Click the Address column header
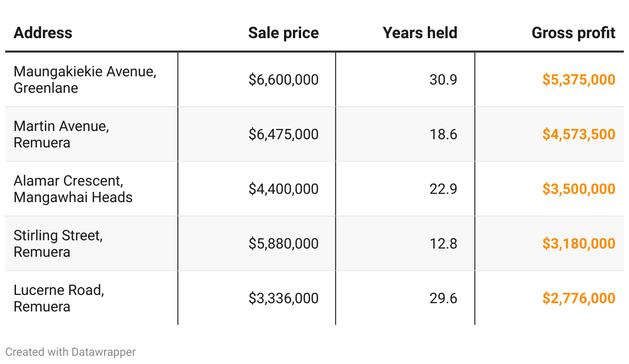This screenshot has width=629, height=364. tap(43, 33)
